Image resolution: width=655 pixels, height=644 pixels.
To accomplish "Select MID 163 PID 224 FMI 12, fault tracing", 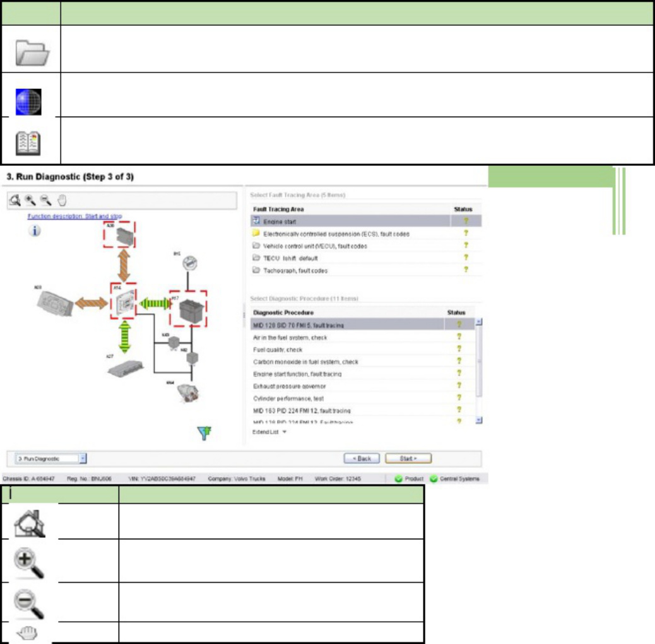I will 363,411.
